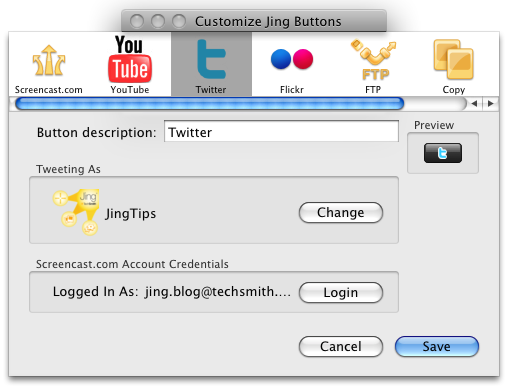510x386 pixels.
Task: Click the horizontal scrollbar thumb
Action: click(x=210, y=104)
